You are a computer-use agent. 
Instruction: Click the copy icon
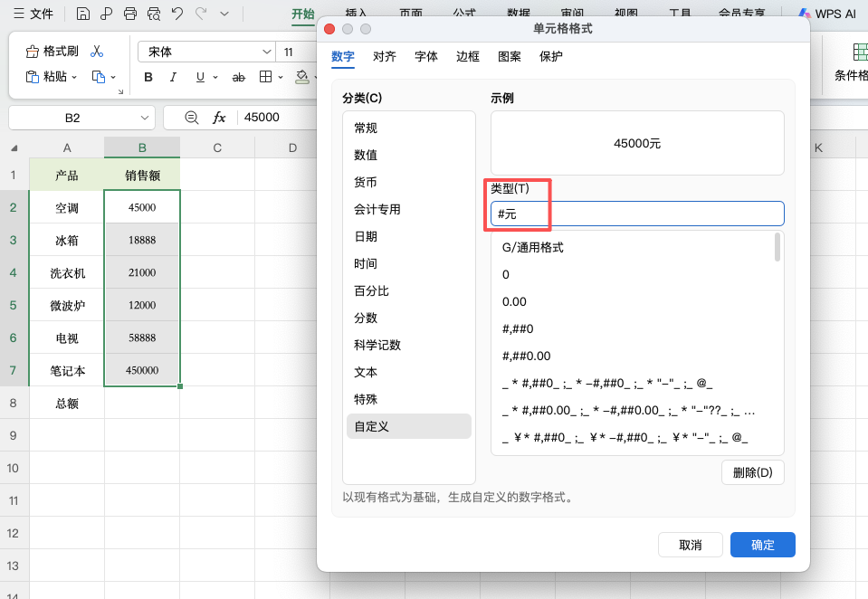click(x=98, y=76)
